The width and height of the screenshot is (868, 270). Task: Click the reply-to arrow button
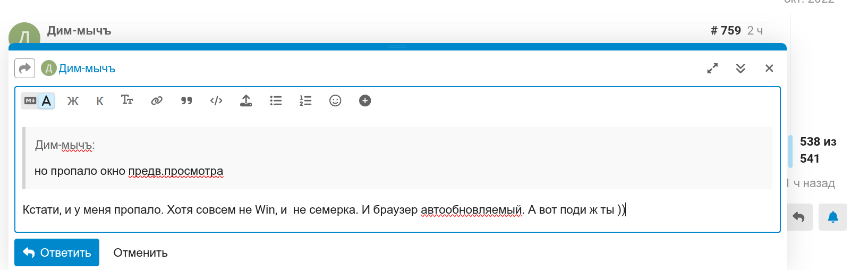[24, 69]
